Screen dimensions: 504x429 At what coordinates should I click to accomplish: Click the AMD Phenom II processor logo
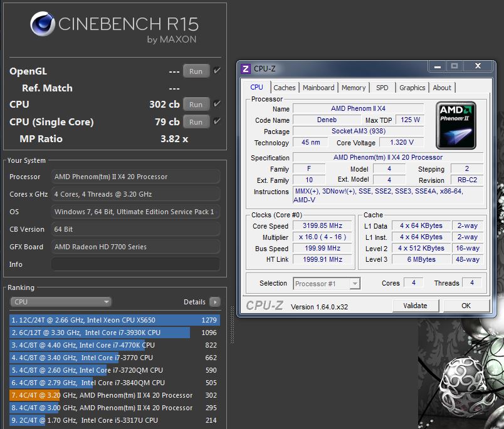coord(456,125)
